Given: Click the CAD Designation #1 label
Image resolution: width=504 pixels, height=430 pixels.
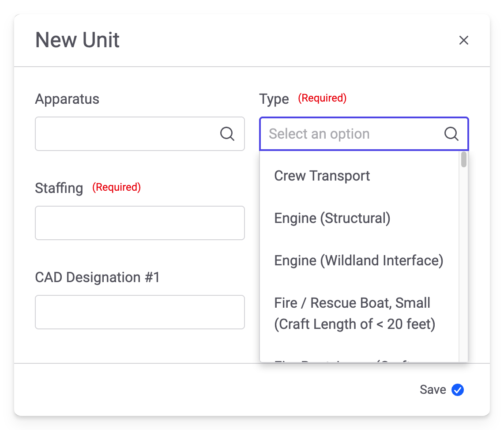Looking at the screenshot, I should coord(97,277).
